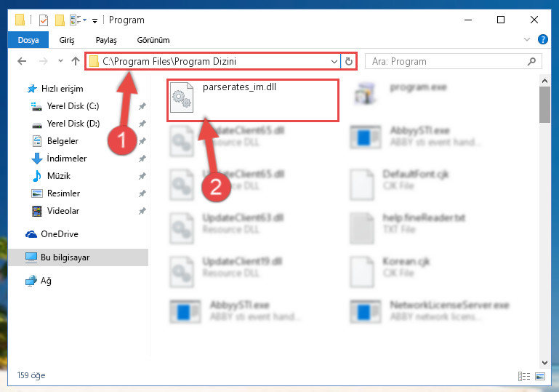Screen dimensions: 559x392
Task: Go back with the Back arrow
Action: coord(22,61)
